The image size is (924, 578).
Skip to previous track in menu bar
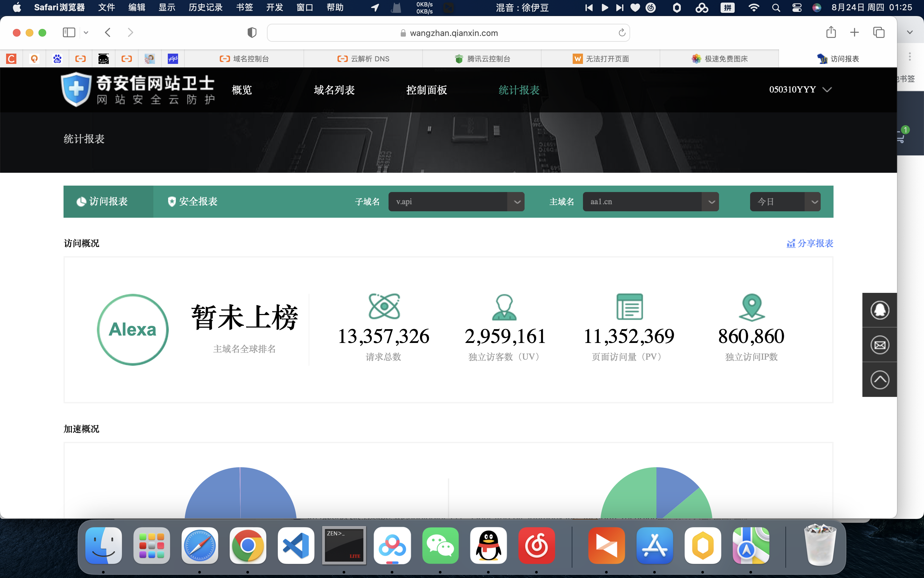point(589,8)
